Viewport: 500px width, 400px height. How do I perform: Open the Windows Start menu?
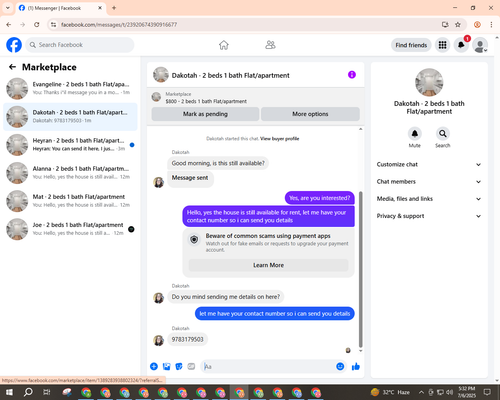pyautogui.click(x=9, y=392)
